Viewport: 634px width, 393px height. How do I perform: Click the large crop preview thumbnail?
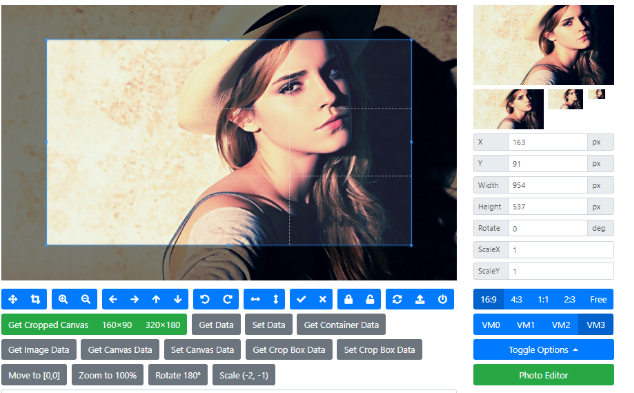pyautogui.click(x=543, y=45)
